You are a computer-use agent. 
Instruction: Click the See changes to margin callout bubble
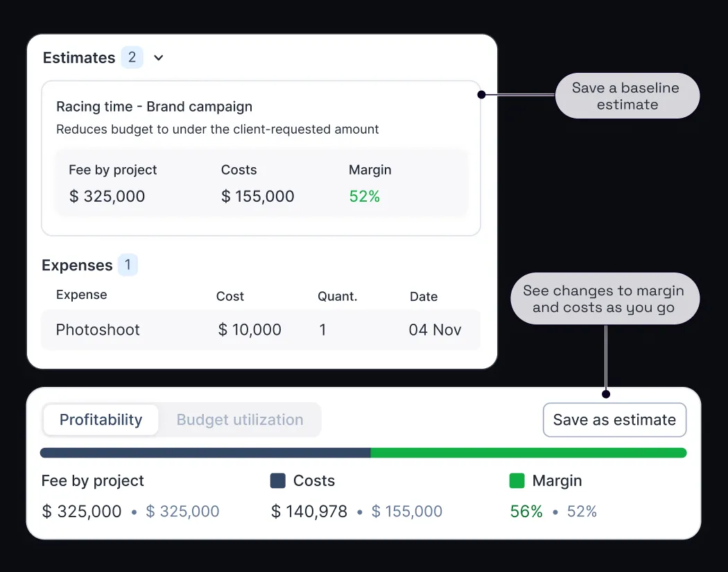pyautogui.click(x=605, y=299)
